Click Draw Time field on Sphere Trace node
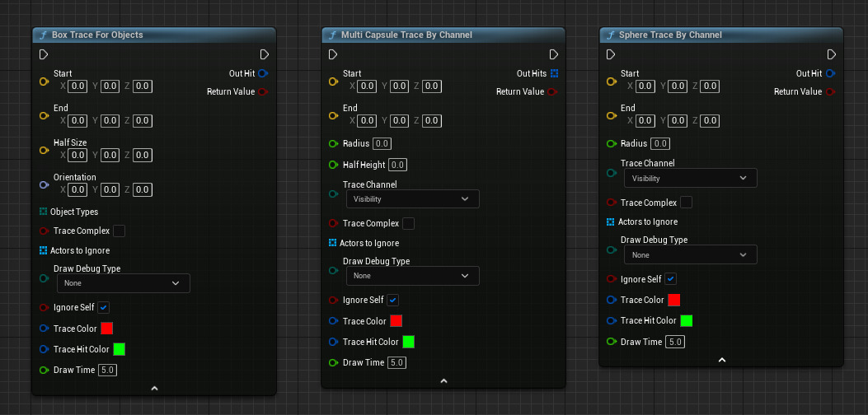 [675, 342]
